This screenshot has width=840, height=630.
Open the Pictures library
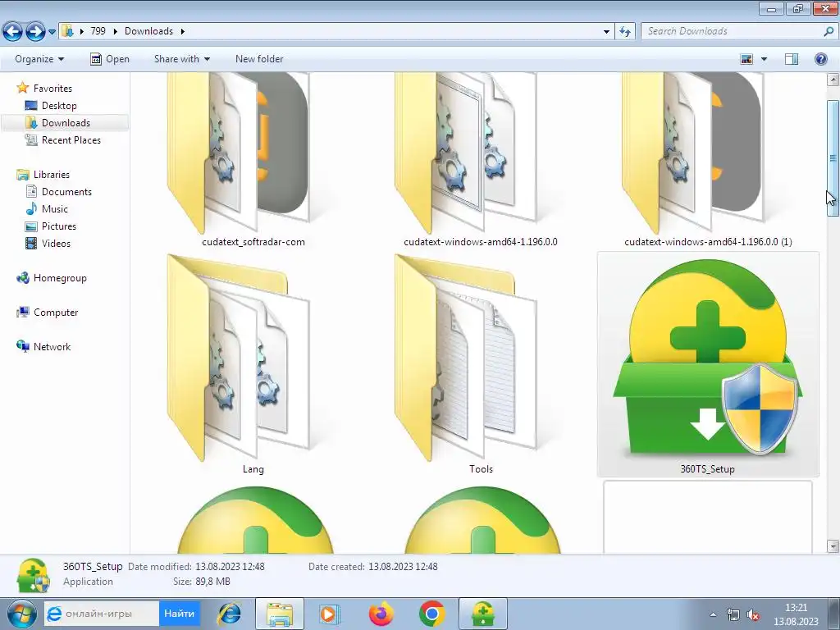pyautogui.click(x=59, y=226)
